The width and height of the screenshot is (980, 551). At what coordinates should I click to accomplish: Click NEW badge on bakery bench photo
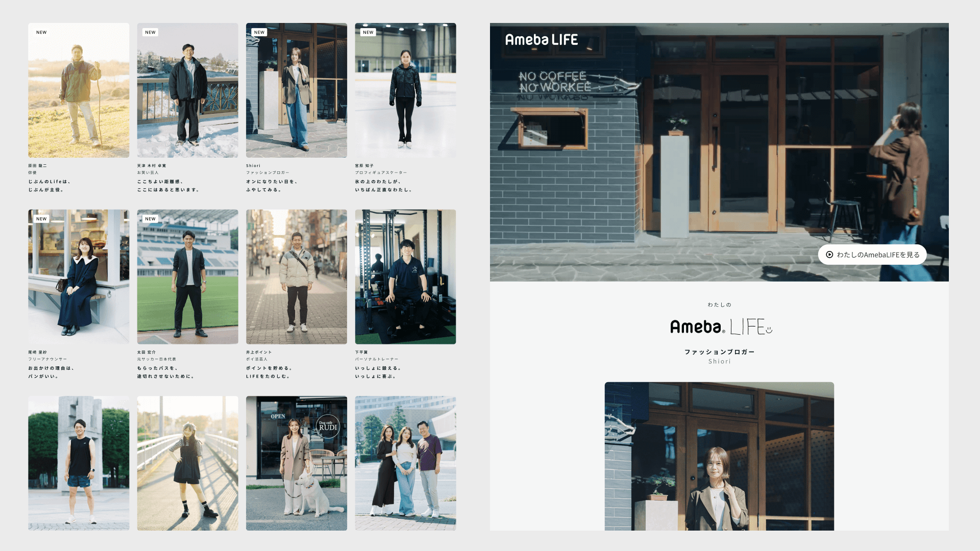click(x=41, y=219)
